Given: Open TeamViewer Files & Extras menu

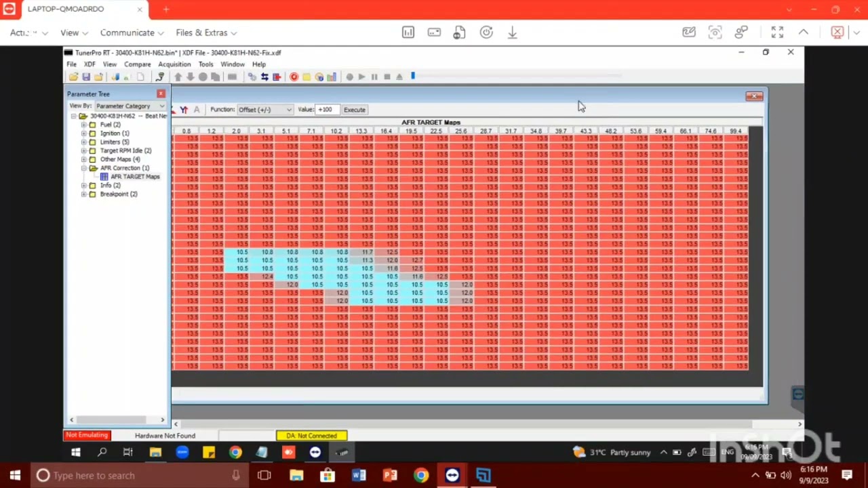Looking at the screenshot, I should click(x=206, y=33).
